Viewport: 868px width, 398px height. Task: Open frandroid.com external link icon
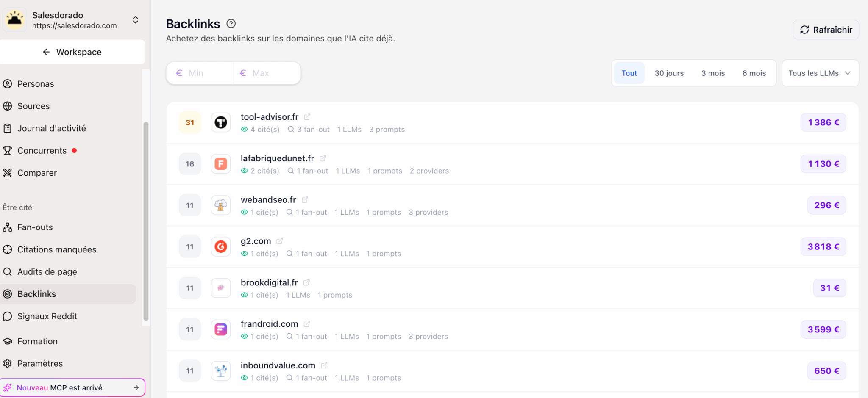pos(307,324)
